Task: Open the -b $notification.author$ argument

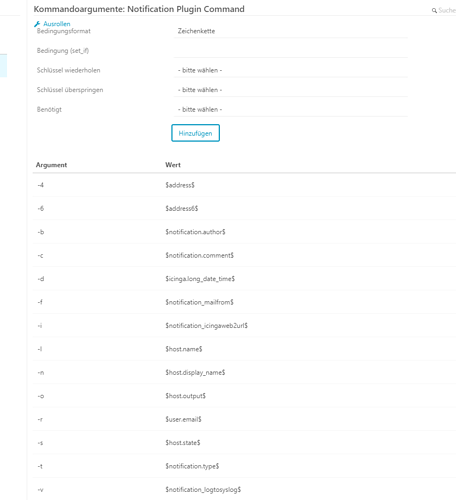Action: point(244,232)
